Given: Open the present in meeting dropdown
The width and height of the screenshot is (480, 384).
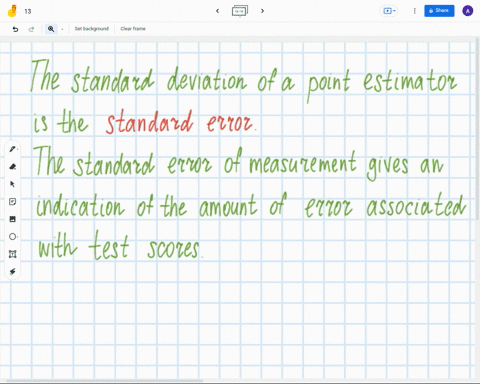Looking at the screenshot, I should pos(389,11).
